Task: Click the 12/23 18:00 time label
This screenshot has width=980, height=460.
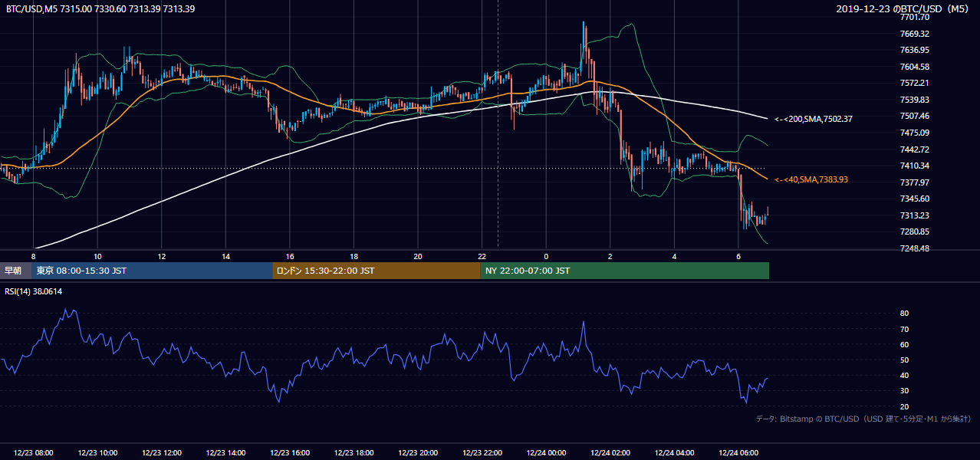Action: 354,453
